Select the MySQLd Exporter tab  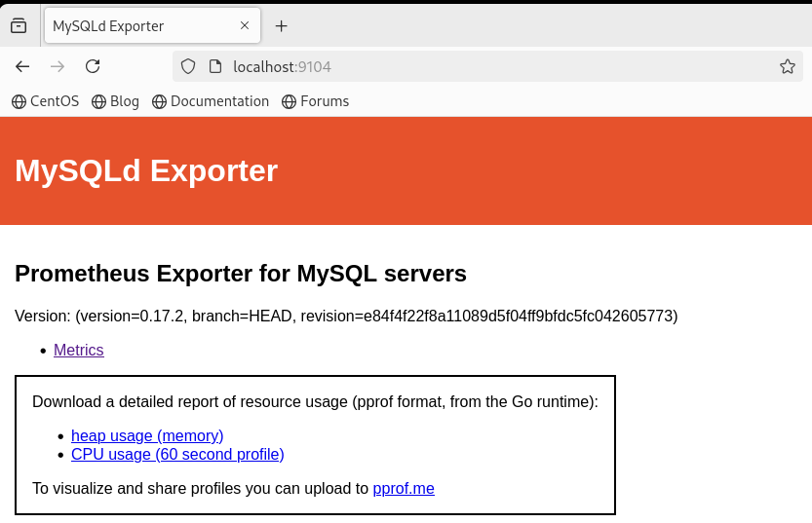coord(152,25)
